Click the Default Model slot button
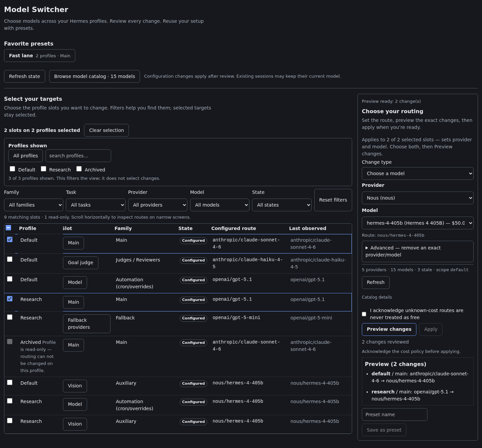 (x=75, y=282)
